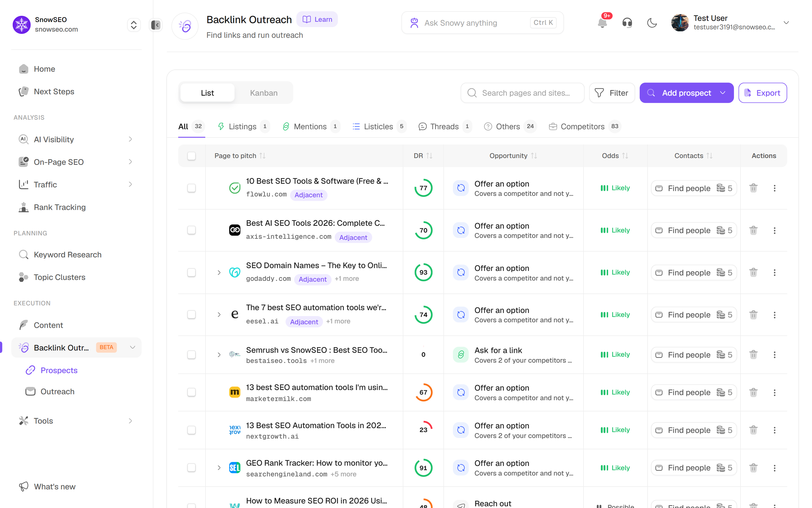The image size is (812, 508).
Task: Sort by Contacts column
Action: (x=709, y=156)
